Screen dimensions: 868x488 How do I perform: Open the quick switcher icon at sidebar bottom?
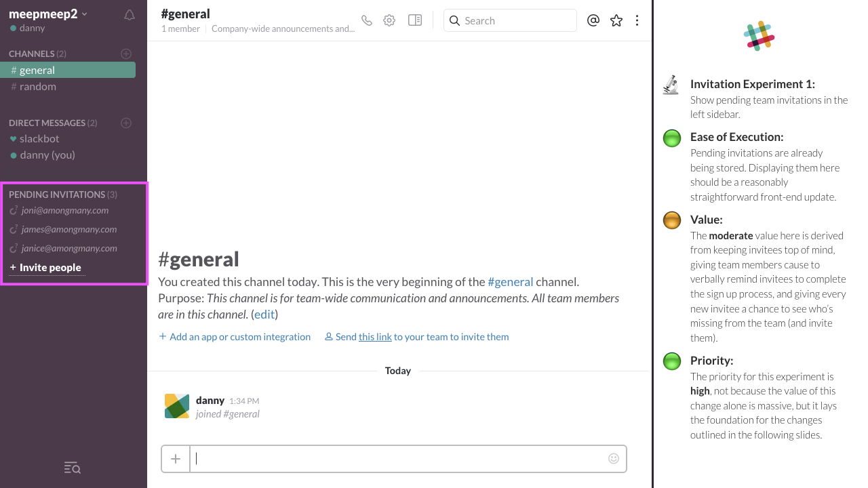pos(72,468)
